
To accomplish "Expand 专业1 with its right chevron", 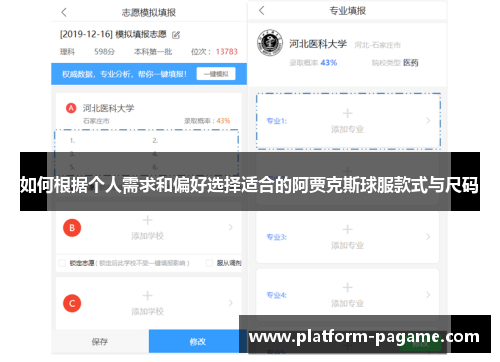I will click(428, 120).
